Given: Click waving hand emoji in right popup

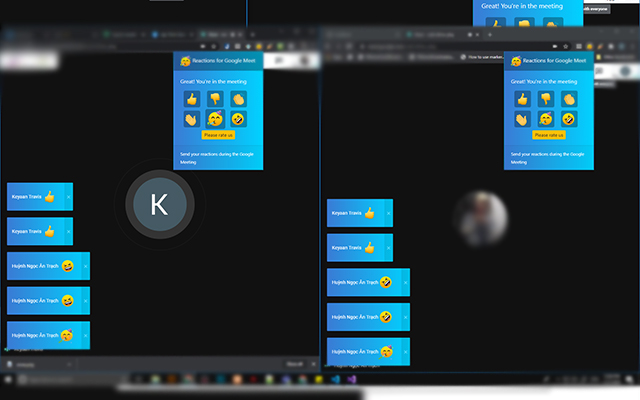Looking at the screenshot, I should 522,119.
